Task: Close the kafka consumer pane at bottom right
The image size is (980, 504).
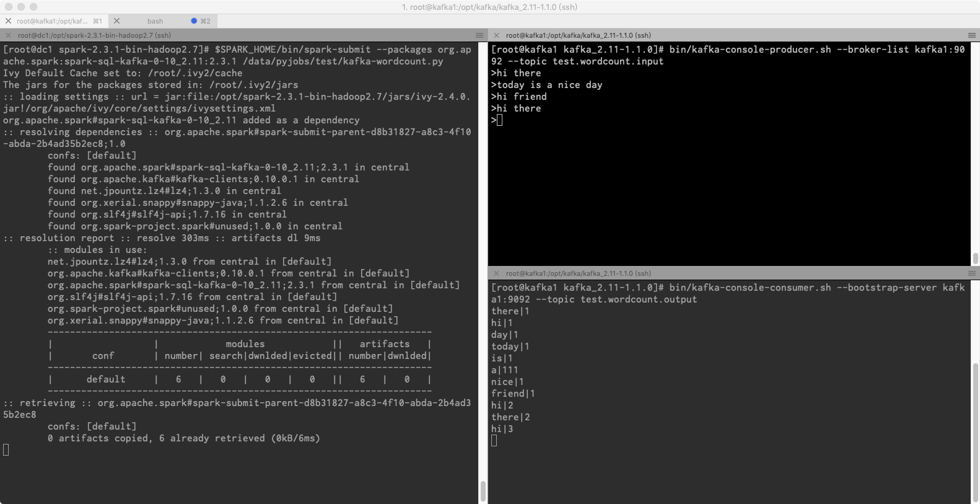Action: [496, 273]
